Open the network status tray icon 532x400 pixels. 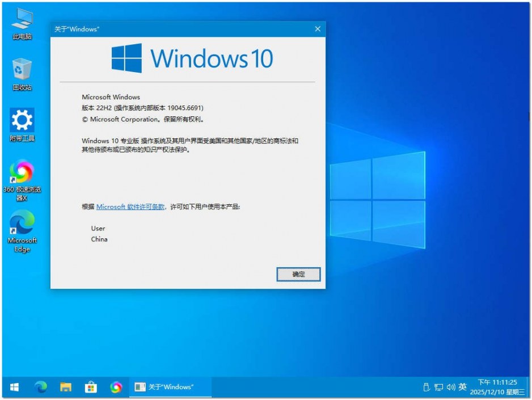(x=438, y=387)
